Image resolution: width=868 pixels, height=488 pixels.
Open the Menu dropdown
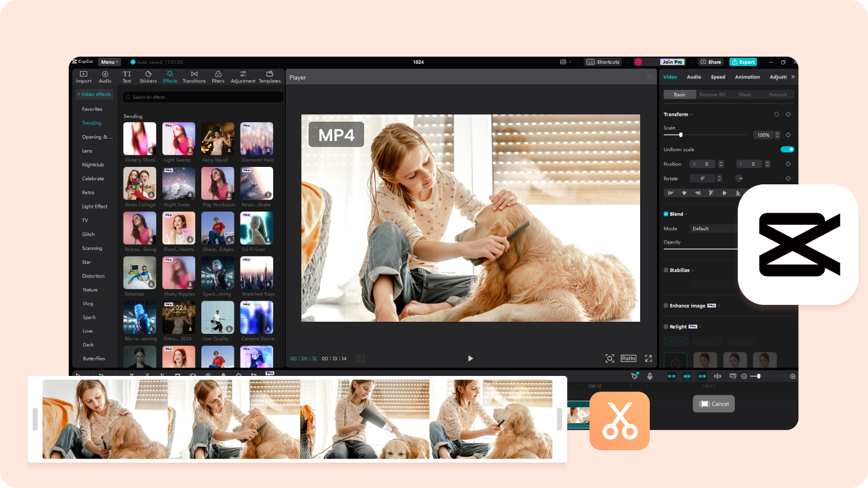[x=110, y=62]
